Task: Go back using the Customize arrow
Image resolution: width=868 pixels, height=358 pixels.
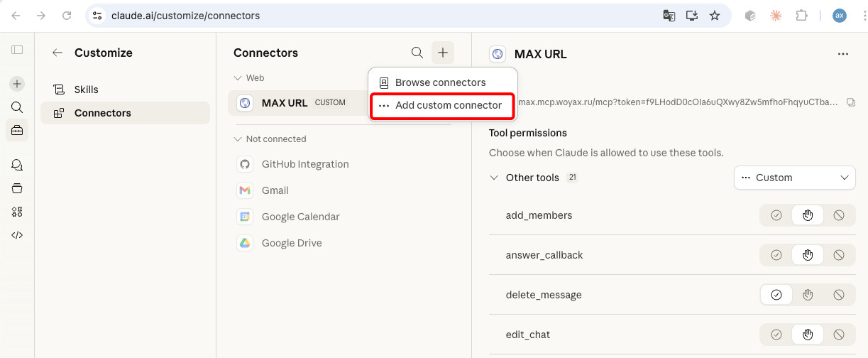Action: 57,53
